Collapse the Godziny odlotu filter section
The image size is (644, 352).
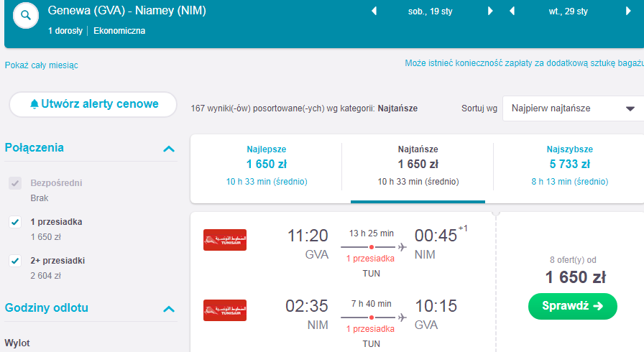tap(169, 309)
